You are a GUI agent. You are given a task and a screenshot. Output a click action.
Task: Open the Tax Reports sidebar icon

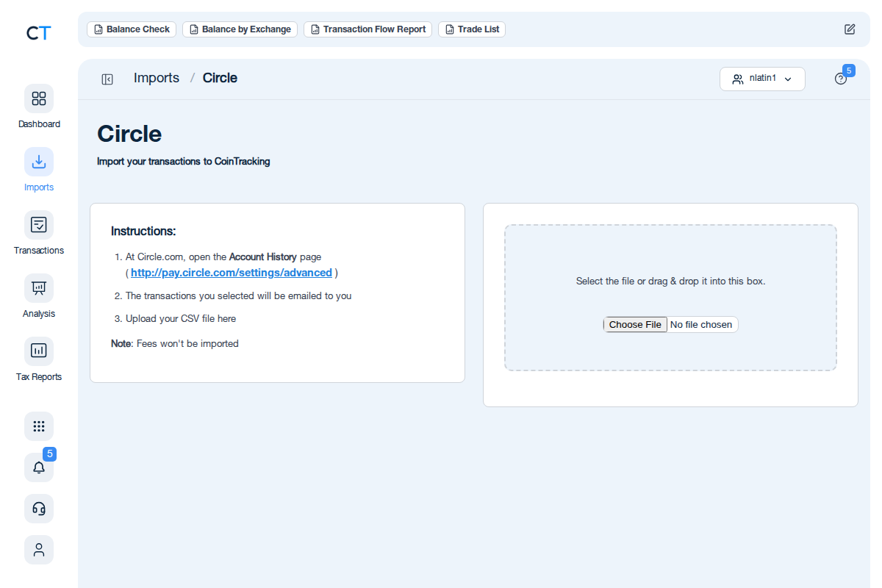coord(39,351)
